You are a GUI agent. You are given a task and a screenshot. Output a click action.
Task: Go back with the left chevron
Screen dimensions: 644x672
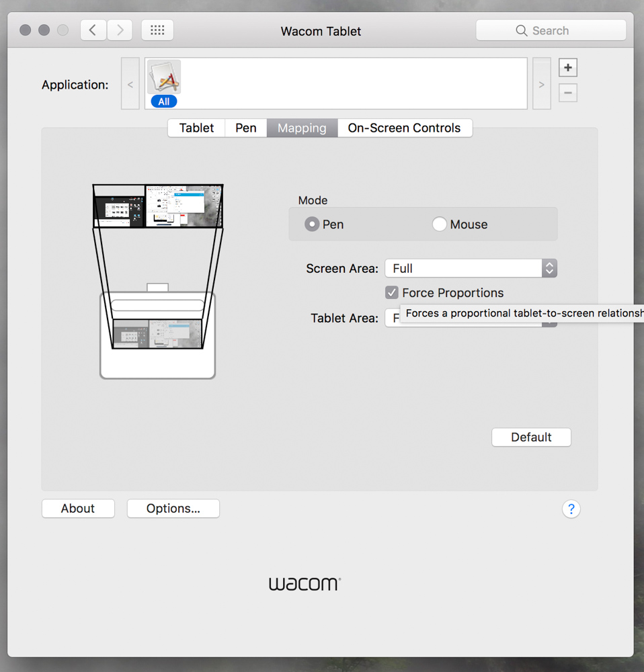click(93, 30)
